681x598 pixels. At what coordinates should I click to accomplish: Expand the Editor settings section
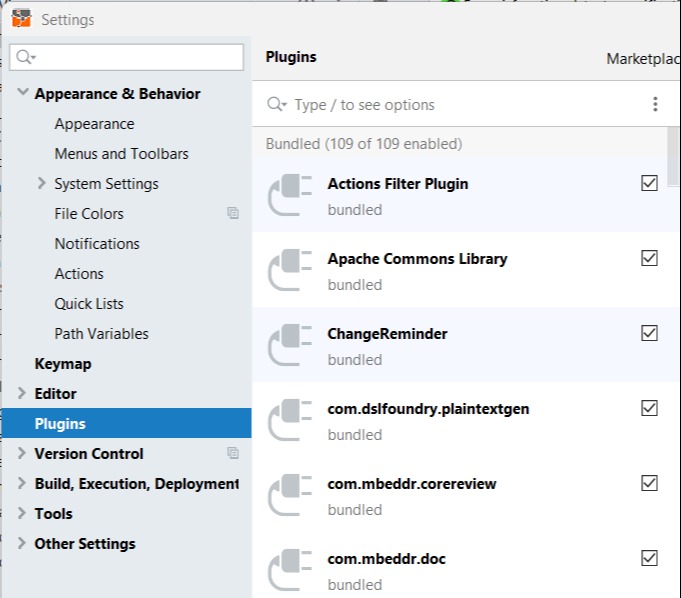(x=23, y=393)
